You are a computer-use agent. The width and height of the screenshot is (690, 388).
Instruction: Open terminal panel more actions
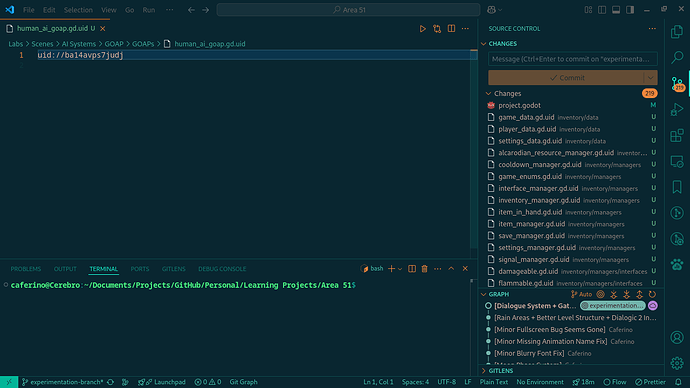[437, 269]
